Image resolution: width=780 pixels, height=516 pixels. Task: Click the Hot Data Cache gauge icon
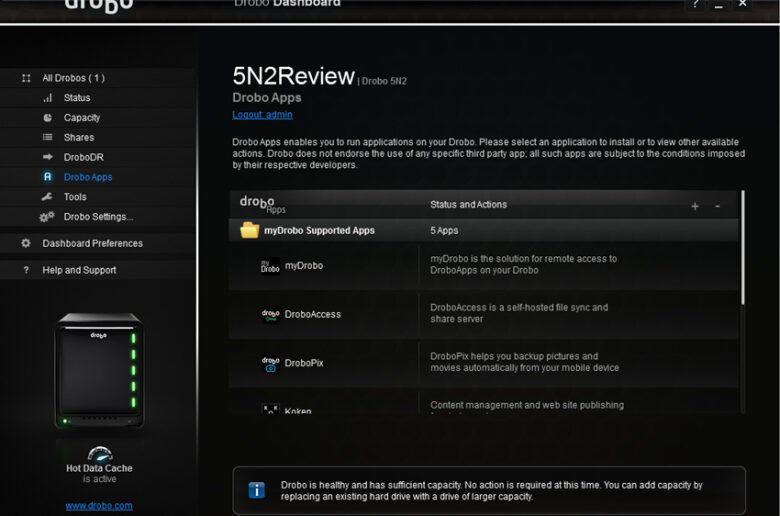[x=99, y=454]
